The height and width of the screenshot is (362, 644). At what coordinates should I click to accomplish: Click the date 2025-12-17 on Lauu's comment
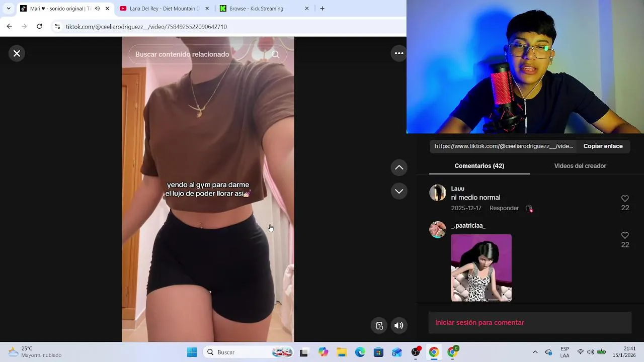click(x=466, y=208)
